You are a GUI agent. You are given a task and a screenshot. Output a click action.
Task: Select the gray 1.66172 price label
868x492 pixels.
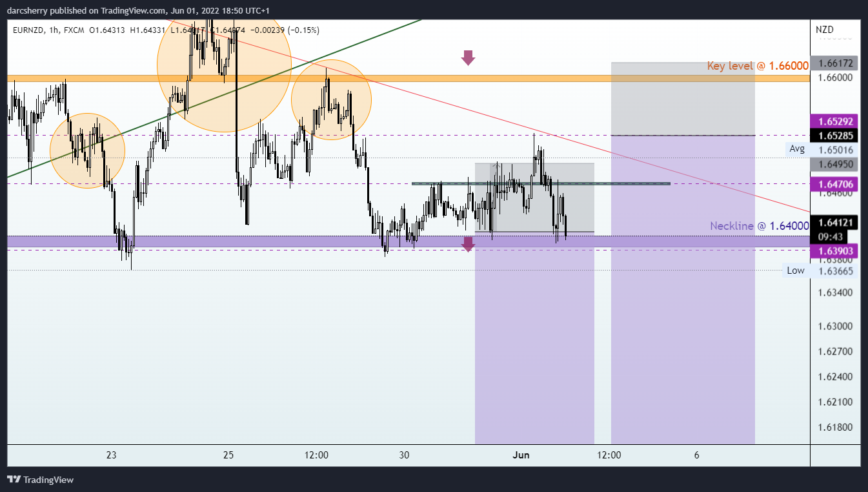(x=834, y=63)
